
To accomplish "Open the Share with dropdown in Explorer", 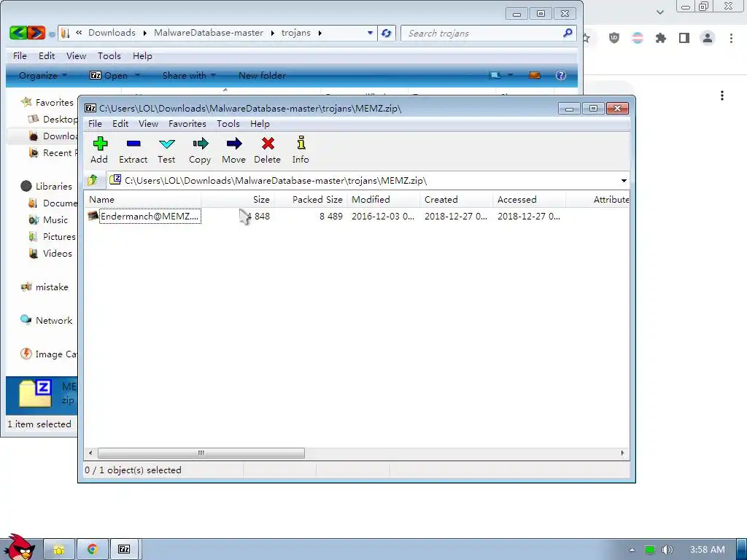I will (189, 75).
